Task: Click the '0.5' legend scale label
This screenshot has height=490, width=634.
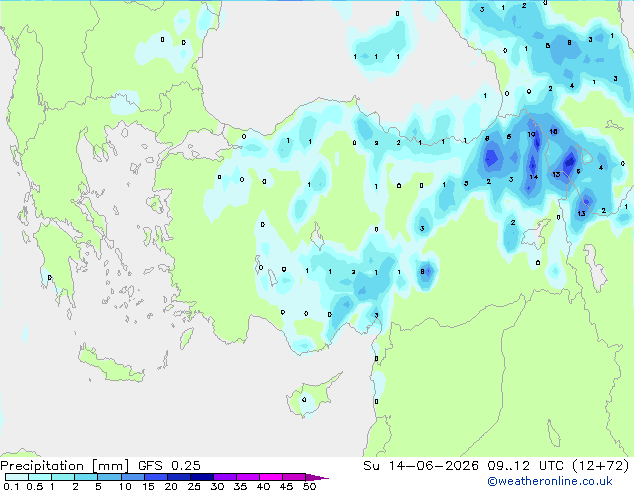Action: (x=35, y=486)
